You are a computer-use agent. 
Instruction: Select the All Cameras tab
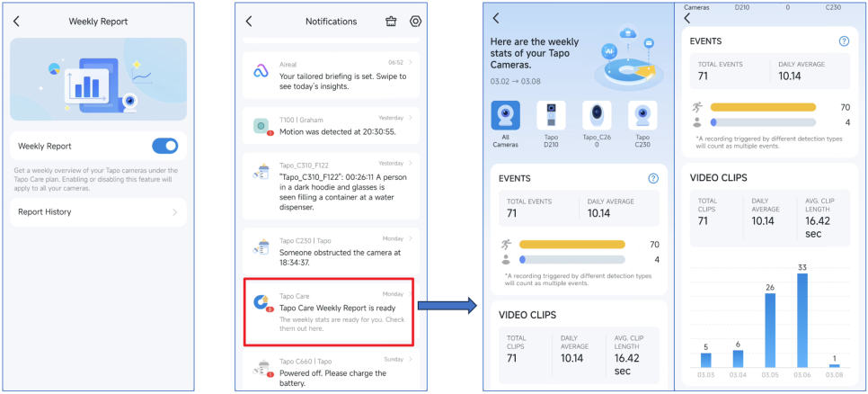pyautogui.click(x=505, y=124)
